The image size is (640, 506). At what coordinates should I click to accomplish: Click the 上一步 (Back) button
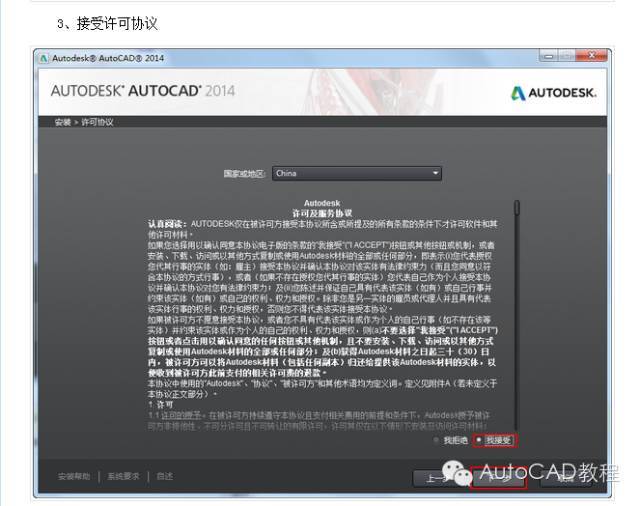point(442,478)
